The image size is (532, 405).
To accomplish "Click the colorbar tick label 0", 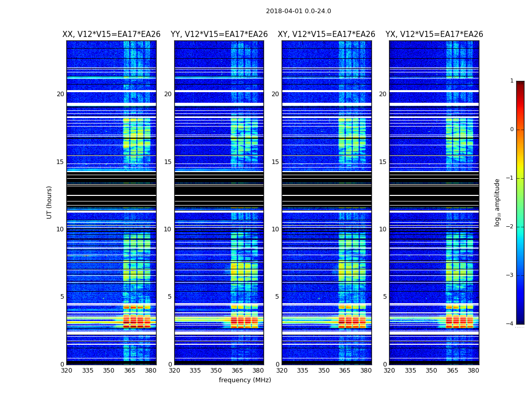I will 512,130.
